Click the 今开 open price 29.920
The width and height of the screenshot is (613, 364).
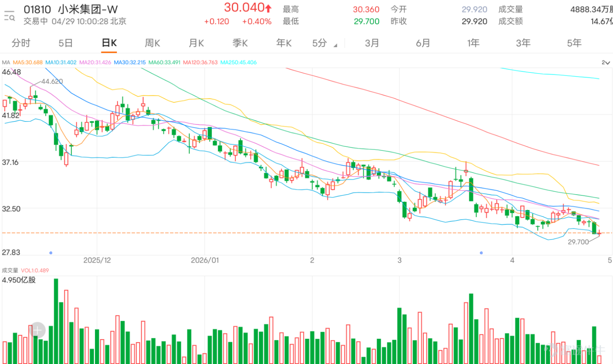click(474, 9)
